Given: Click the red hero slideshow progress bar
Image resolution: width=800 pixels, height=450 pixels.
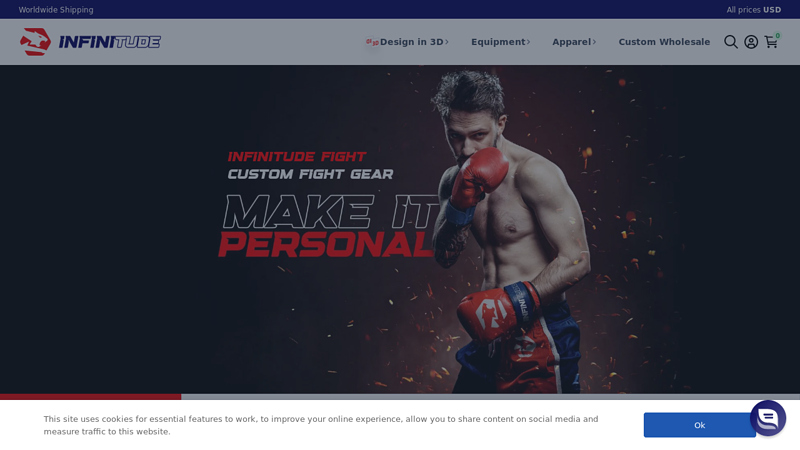Looking at the screenshot, I should pyautogui.click(x=90, y=396).
